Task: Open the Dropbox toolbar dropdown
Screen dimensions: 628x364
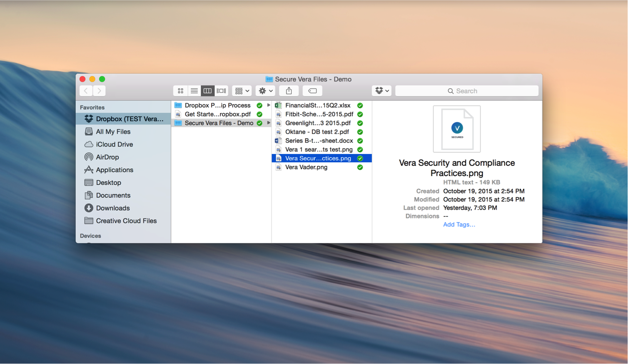Action: coord(381,91)
